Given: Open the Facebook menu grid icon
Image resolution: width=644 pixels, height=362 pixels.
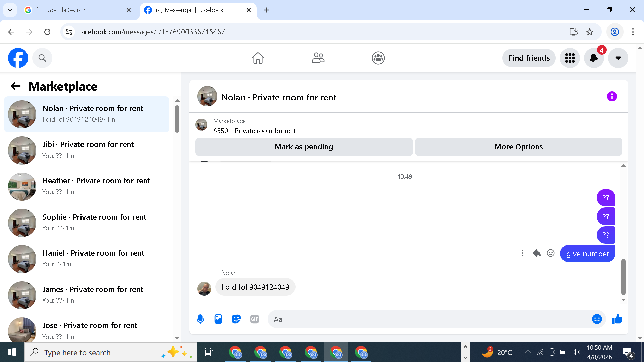Looking at the screenshot, I should (x=570, y=58).
